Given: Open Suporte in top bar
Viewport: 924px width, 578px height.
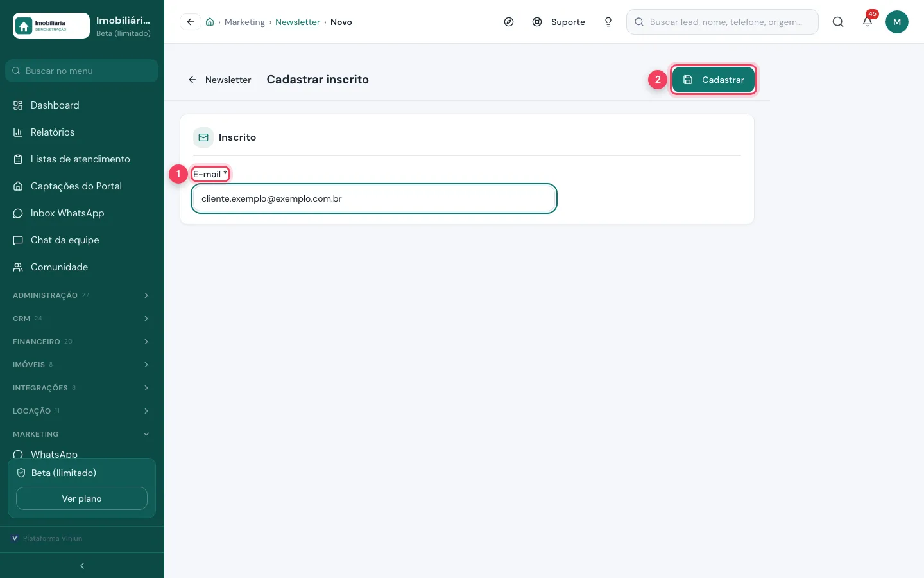Looking at the screenshot, I should [559, 22].
